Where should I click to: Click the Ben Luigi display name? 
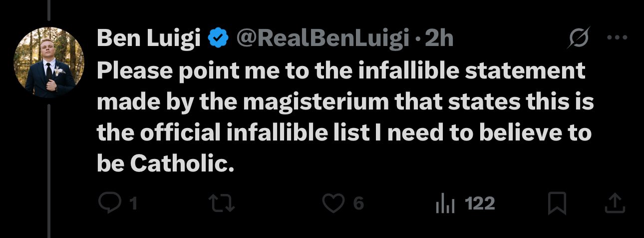tap(148, 39)
